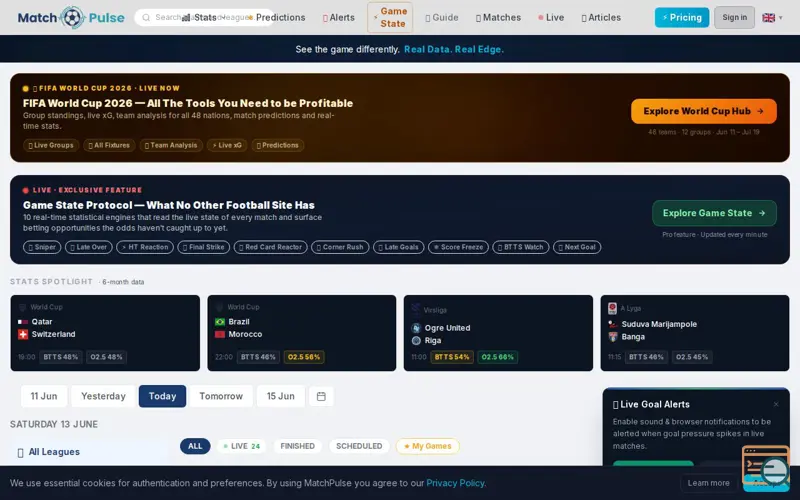
Task: Select the All Fixtures chip
Action: [x=109, y=145]
